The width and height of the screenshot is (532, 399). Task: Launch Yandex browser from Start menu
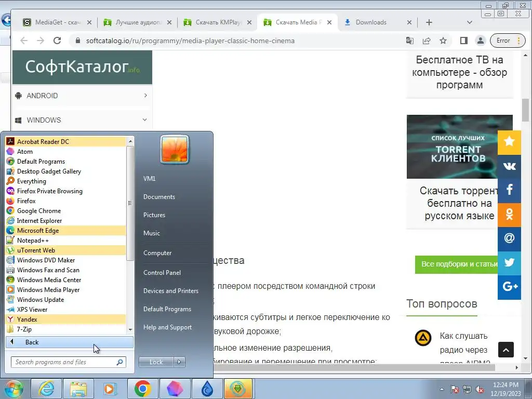tap(66, 319)
